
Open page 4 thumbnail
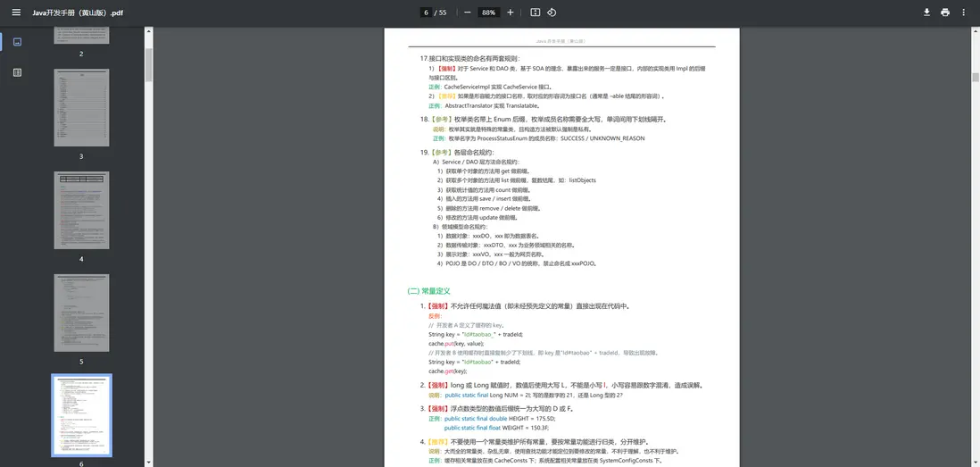(x=81, y=210)
